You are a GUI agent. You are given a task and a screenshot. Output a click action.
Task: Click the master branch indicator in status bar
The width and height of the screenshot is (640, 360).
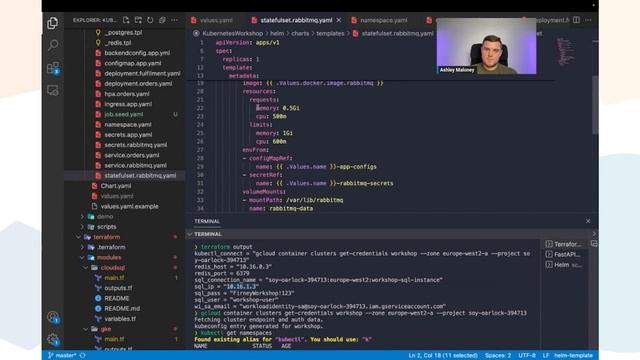[x=62, y=355]
